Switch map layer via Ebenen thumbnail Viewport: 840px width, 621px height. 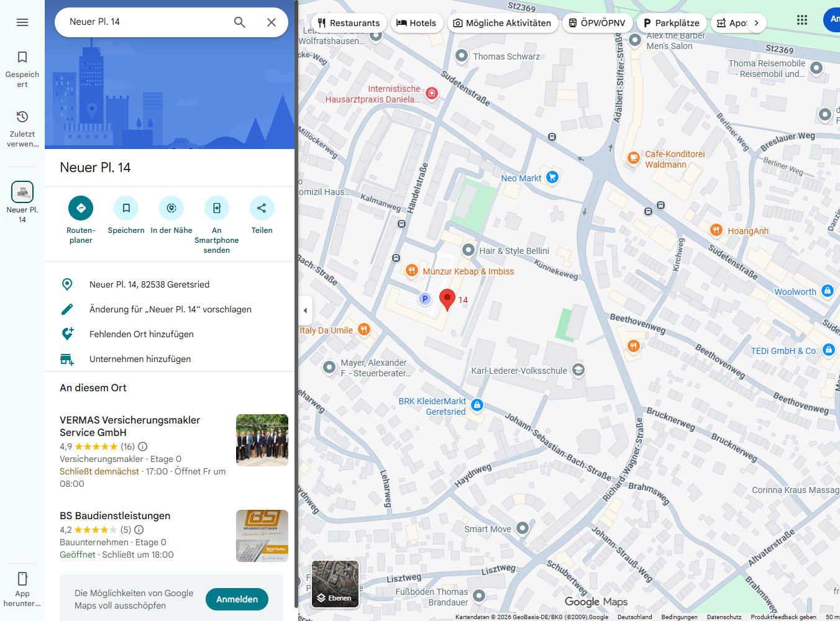[335, 584]
